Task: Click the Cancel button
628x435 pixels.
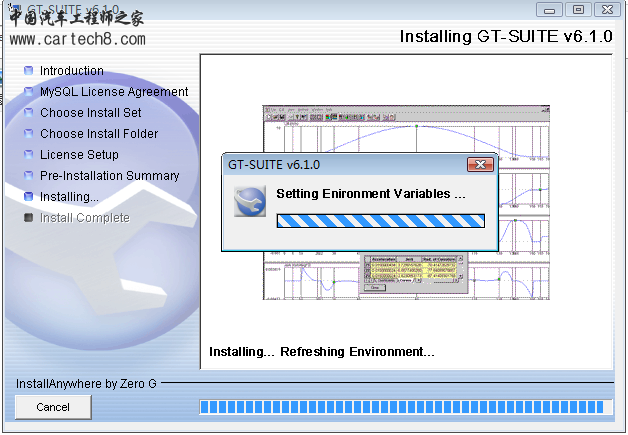Action: pos(53,407)
